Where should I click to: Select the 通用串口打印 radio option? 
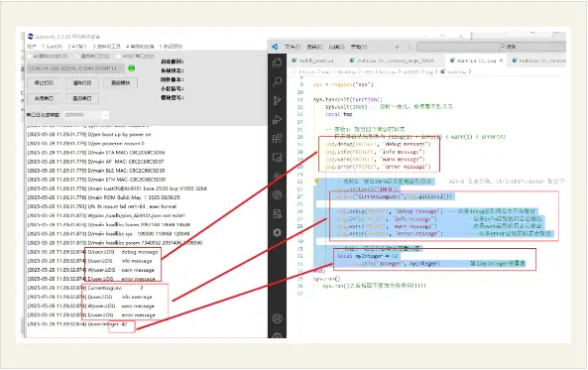click(x=92, y=57)
